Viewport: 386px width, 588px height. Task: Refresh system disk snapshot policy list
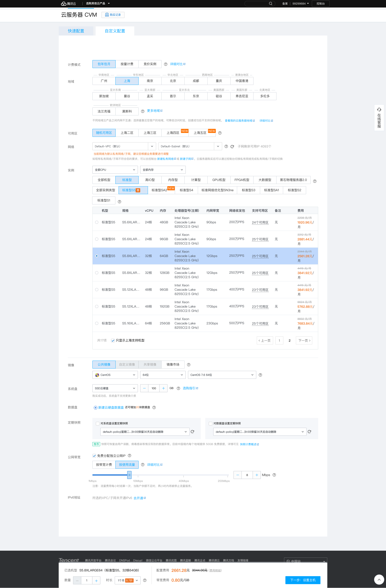[193, 432]
